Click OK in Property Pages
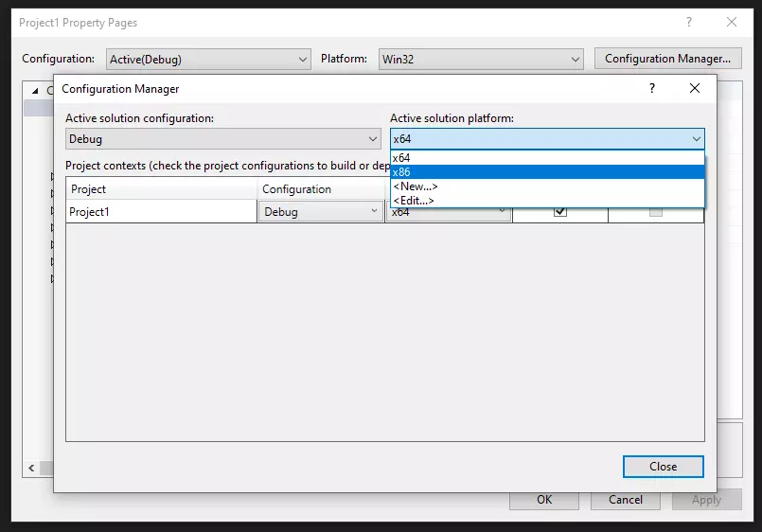This screenshot has width=762, height=532. coord(544,500)
